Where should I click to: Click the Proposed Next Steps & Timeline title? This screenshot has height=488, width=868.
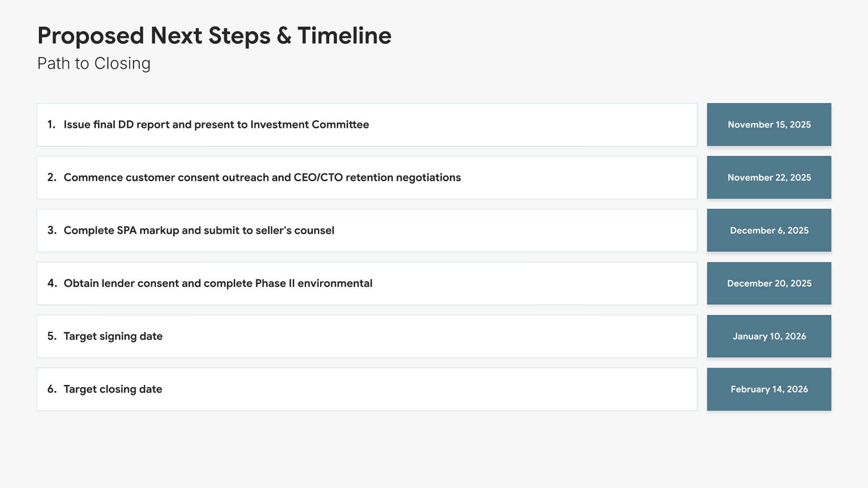[x=214, y=36]
